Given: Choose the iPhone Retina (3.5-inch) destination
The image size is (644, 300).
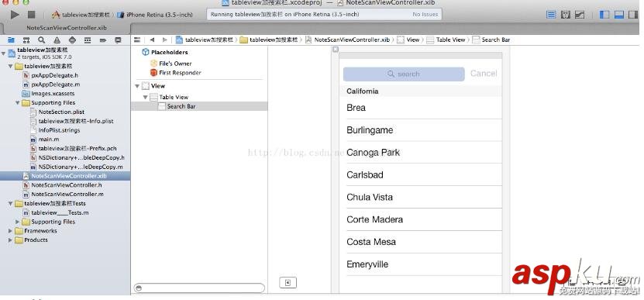Looking at the screenshot, I should point(155,15).
